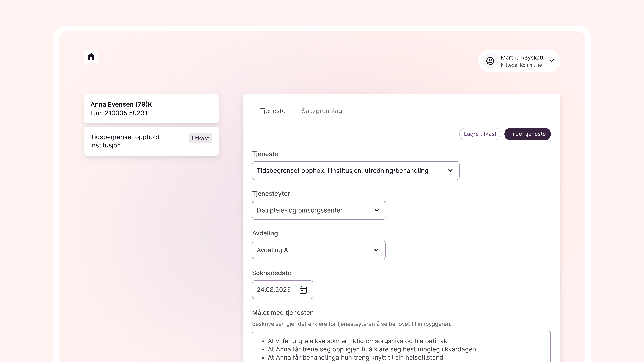Click into the Målet med tjenesten text area
Viewport: 644px width, 362px height.
pos(401,347)
